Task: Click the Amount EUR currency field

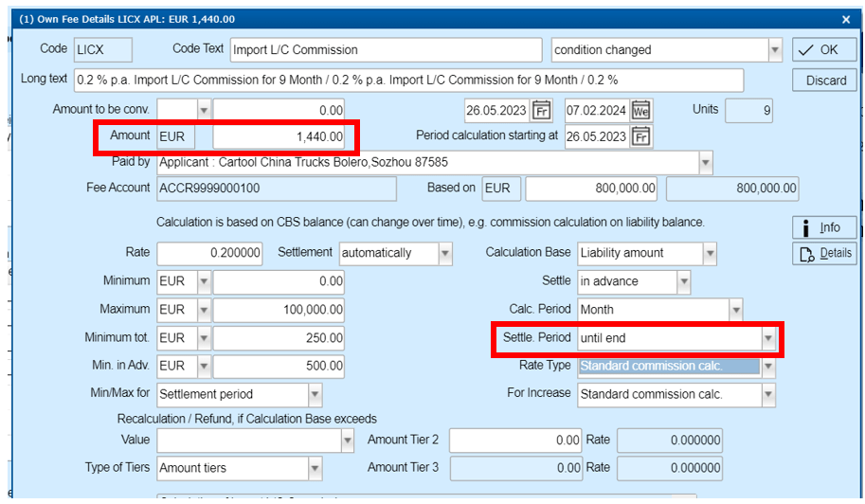Action: pos(176,136)
